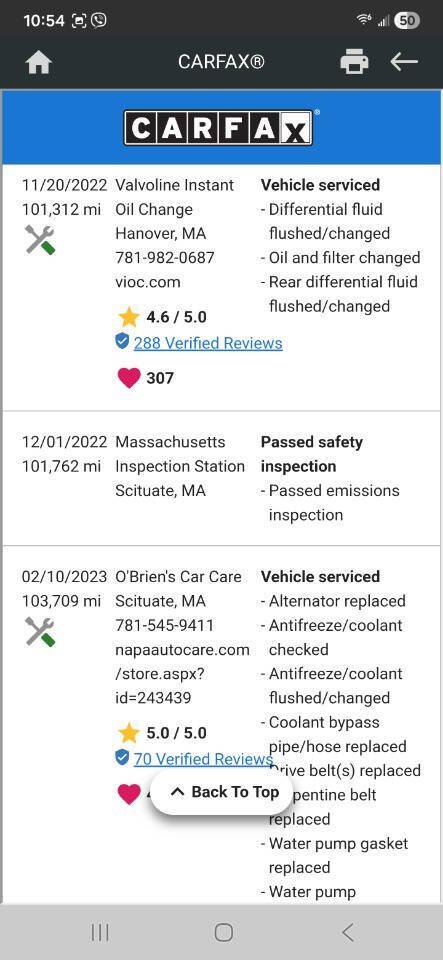This screenshot has height=960, width=443.
Task: Tap the Android back navigation chevron
Action: 348,932
